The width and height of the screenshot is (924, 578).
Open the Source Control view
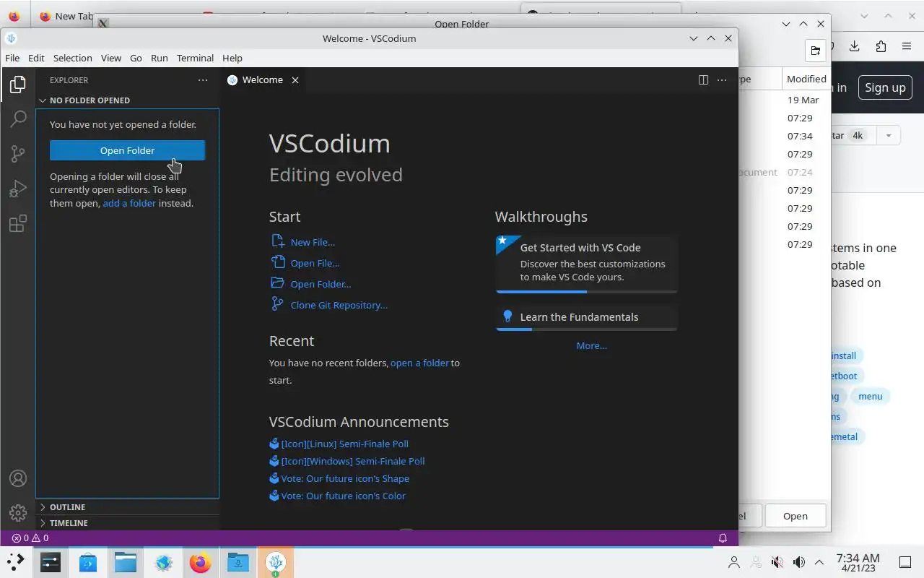point(18,154)
